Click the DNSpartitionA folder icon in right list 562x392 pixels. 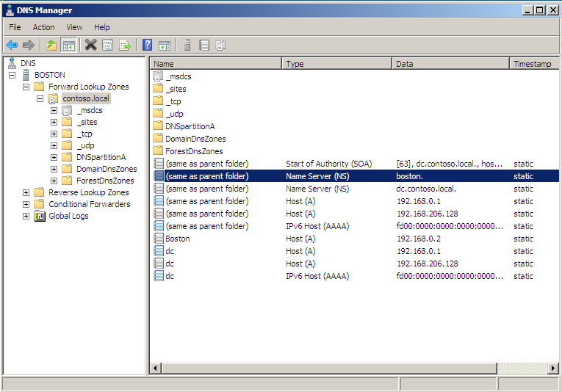coord(158,126)
